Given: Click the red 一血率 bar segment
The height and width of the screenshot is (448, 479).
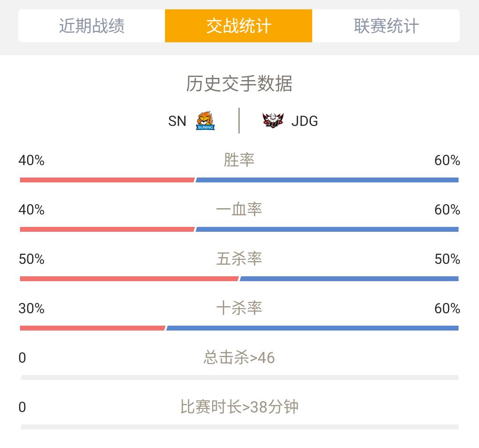Looking at the screenshot, I should click(x=107, y=230).
